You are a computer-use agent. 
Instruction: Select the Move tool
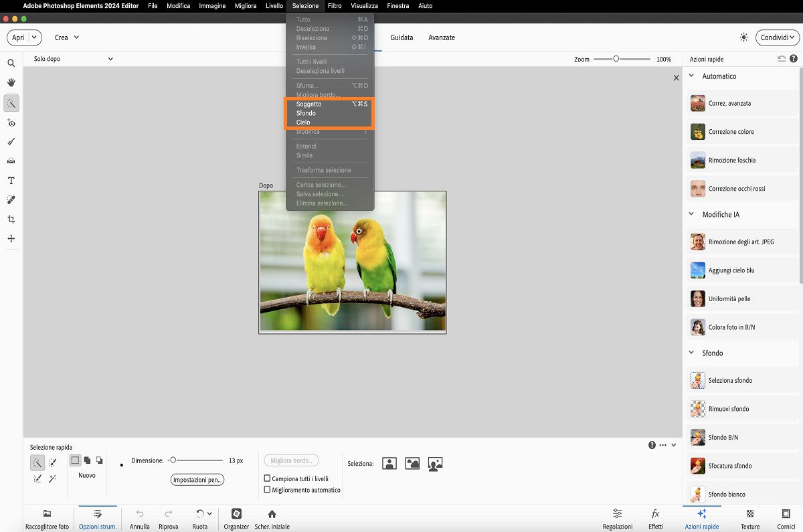pos(11,239)
